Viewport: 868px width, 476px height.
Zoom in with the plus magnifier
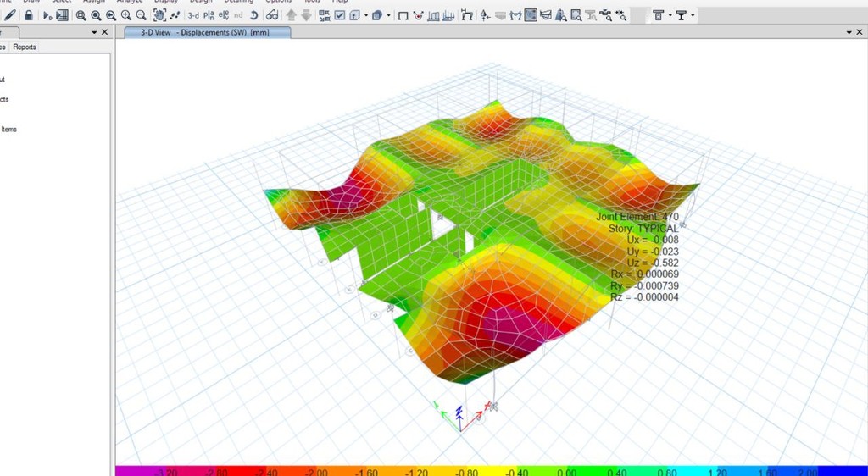point(125,15)
